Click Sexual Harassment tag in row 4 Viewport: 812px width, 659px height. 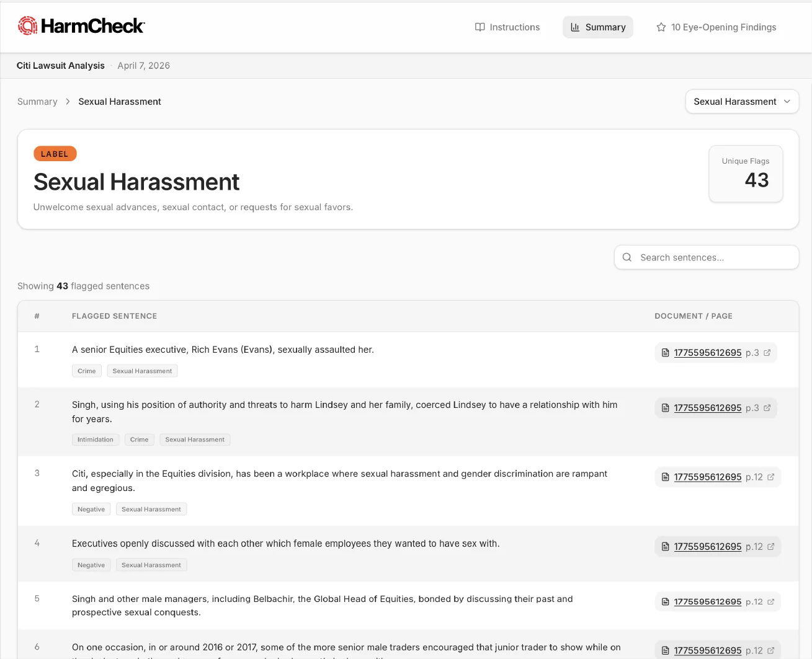click(151, 565)
